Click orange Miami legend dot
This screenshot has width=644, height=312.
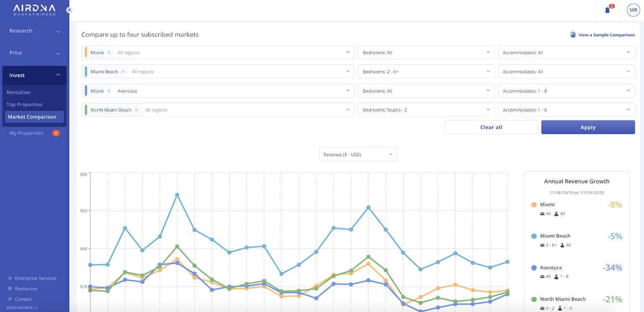click(x=534, y=205)
